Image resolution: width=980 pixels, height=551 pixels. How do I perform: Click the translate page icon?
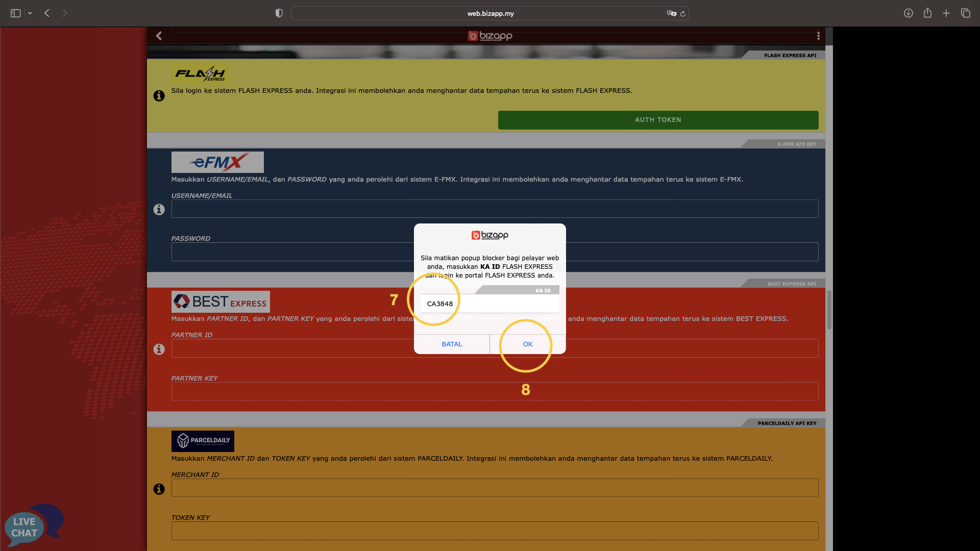click(x=671, y=13)
